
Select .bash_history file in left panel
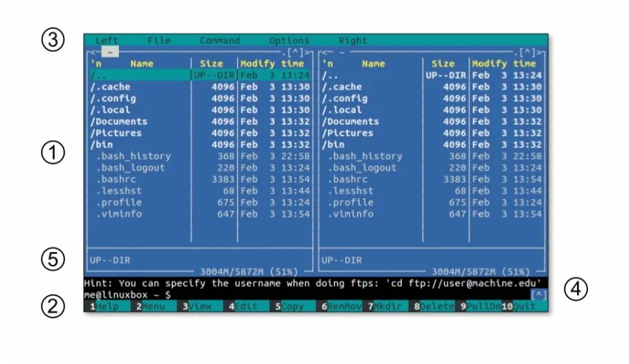pos(200,156)
